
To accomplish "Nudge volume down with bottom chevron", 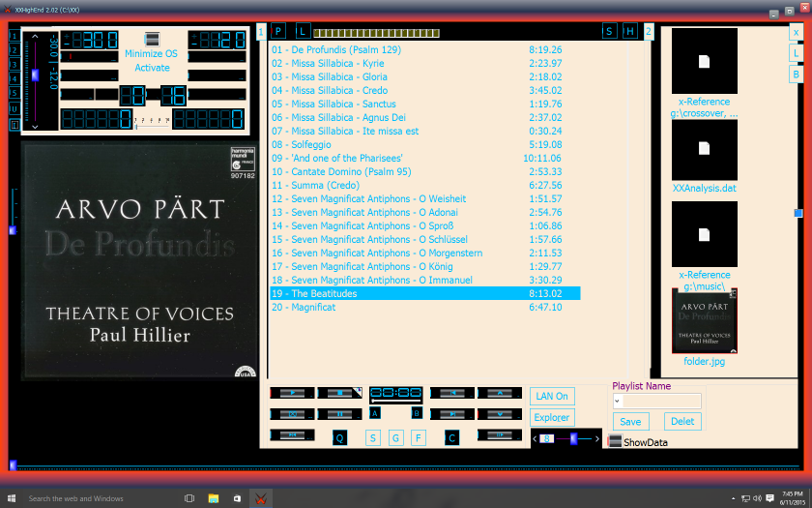I will point(35,126).
